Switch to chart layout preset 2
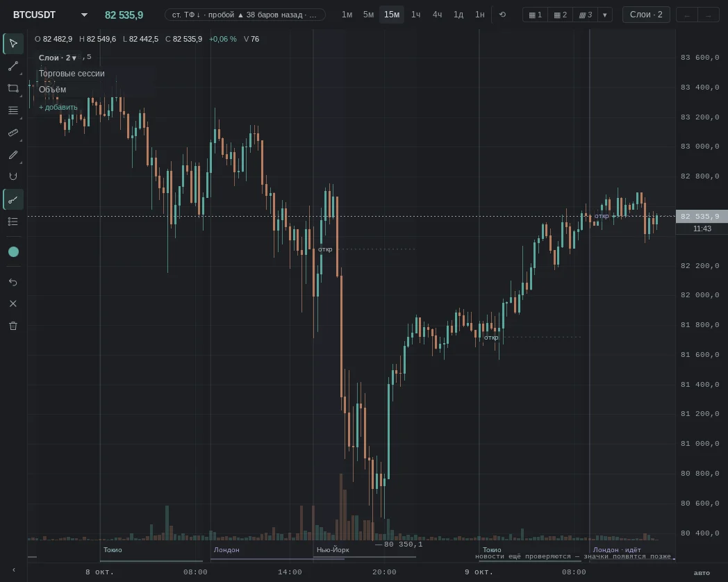The height and width of the screenshot is (582, 728). pos(561,15)
